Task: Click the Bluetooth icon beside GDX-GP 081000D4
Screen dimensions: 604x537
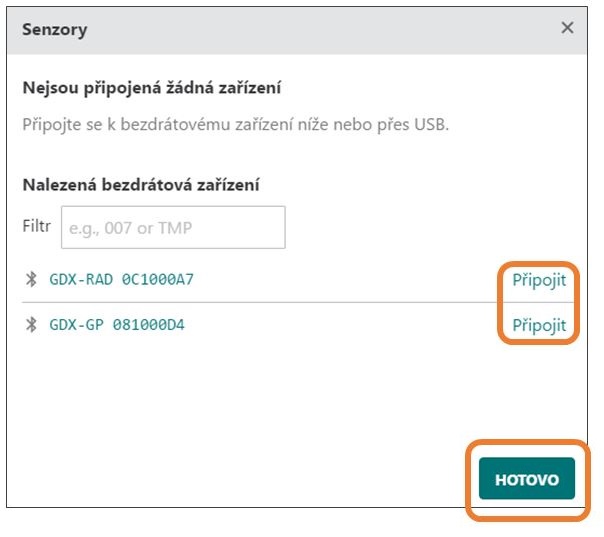Action: point(31,324)
